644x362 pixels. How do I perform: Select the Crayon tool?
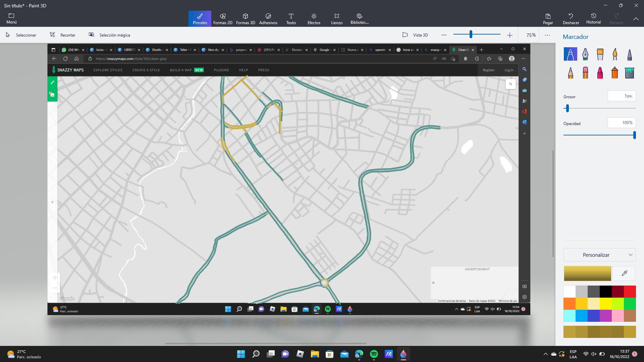(x=600, y=73)
